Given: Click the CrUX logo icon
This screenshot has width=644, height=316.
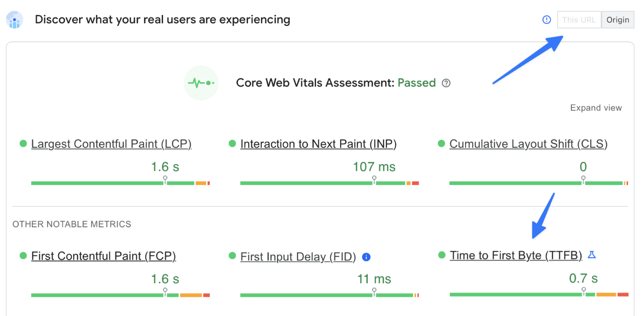Looking at the screenshot, I should [14, 20].
